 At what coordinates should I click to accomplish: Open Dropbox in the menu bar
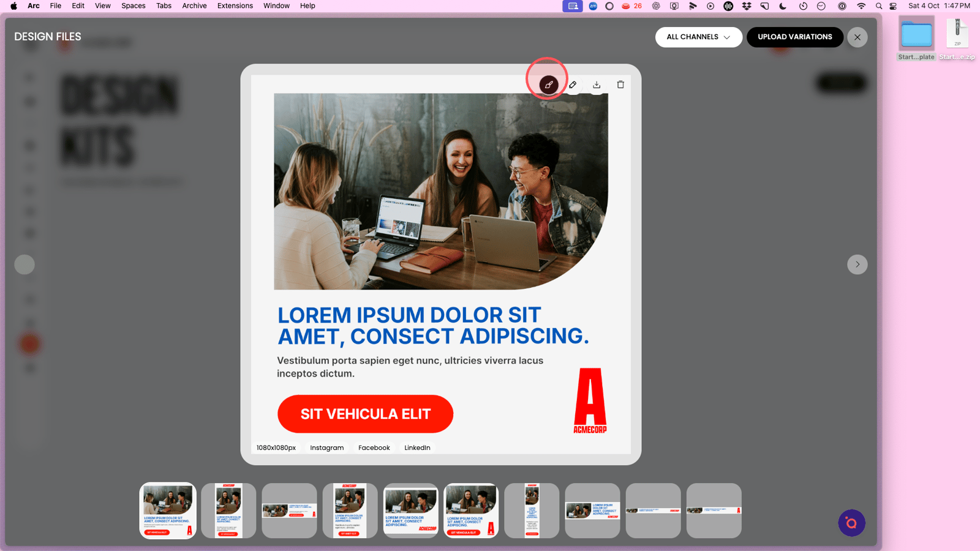click(x=747, y=6)
